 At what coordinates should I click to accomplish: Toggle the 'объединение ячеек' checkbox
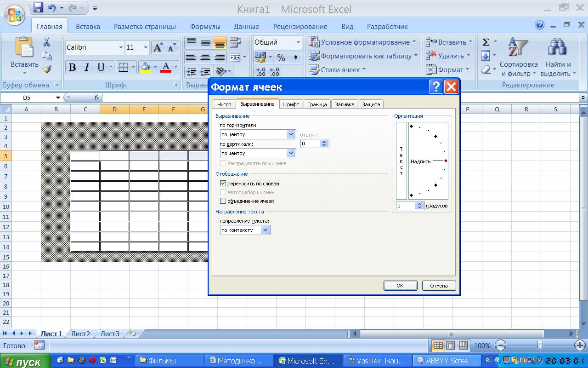point(223,201)
